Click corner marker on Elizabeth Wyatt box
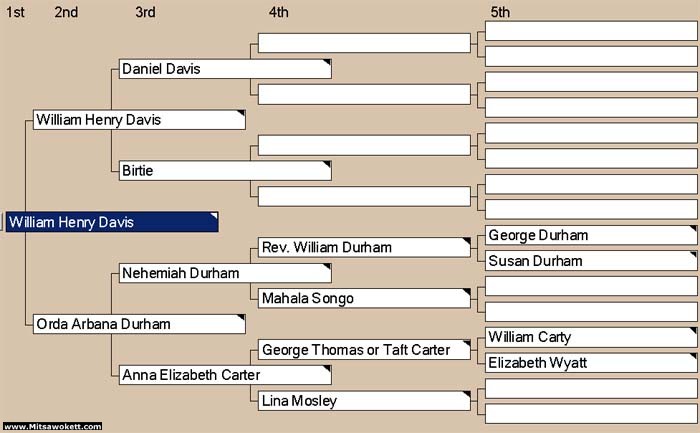The width and height of the screenshot is (700, 433). [693, 356]
